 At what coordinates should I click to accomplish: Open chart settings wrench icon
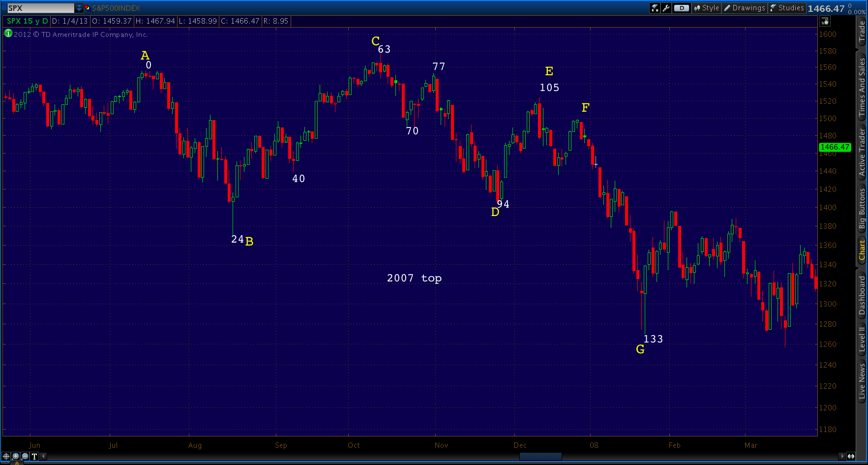point(666,8)
